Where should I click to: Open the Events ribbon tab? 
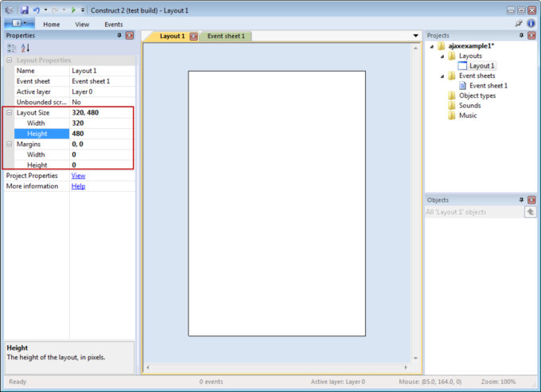114,25
